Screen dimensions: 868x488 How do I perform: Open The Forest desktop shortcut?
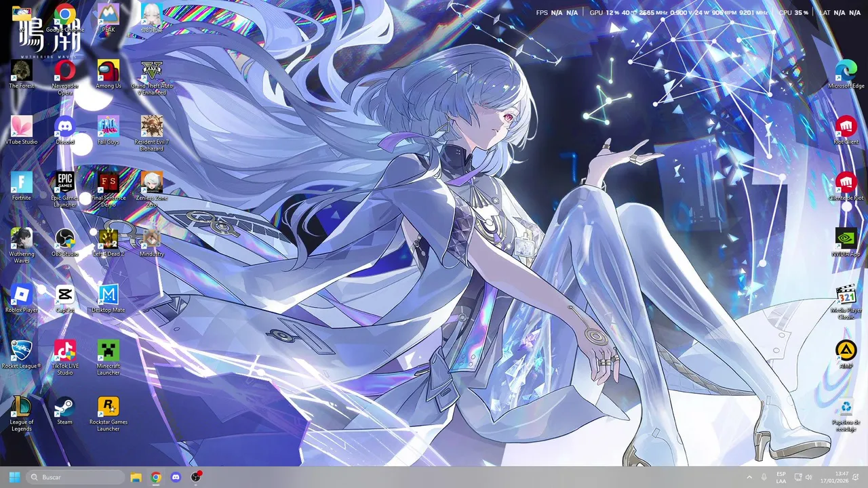(22, 74)
